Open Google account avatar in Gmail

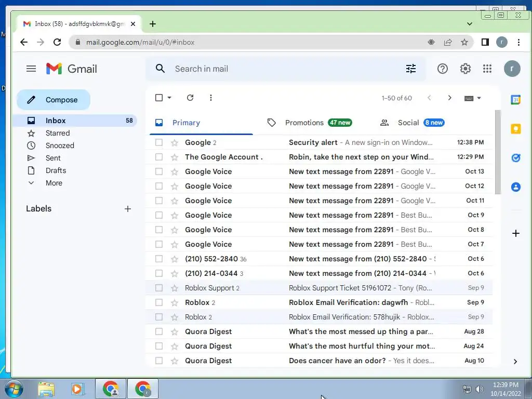512,69
